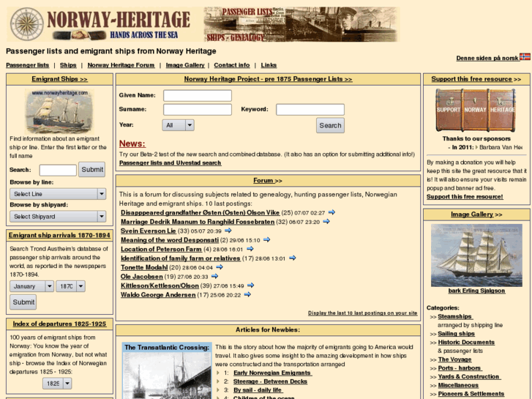Open the 1825 departure year dropdown
Image resolution: width=532 pixels, height=399 pixels.
[57, 384]
